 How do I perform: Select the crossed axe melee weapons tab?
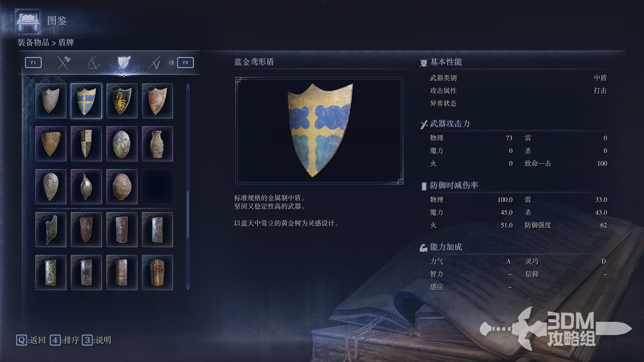63,62
